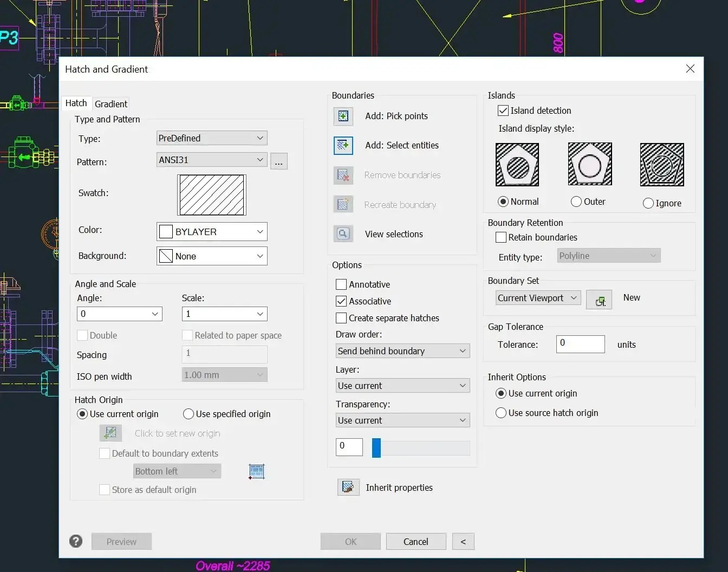This screenshot has width=728, height=572.
Task: Open the Pattern dropdown showing ANSI31
Action: (x=212, y=160)
